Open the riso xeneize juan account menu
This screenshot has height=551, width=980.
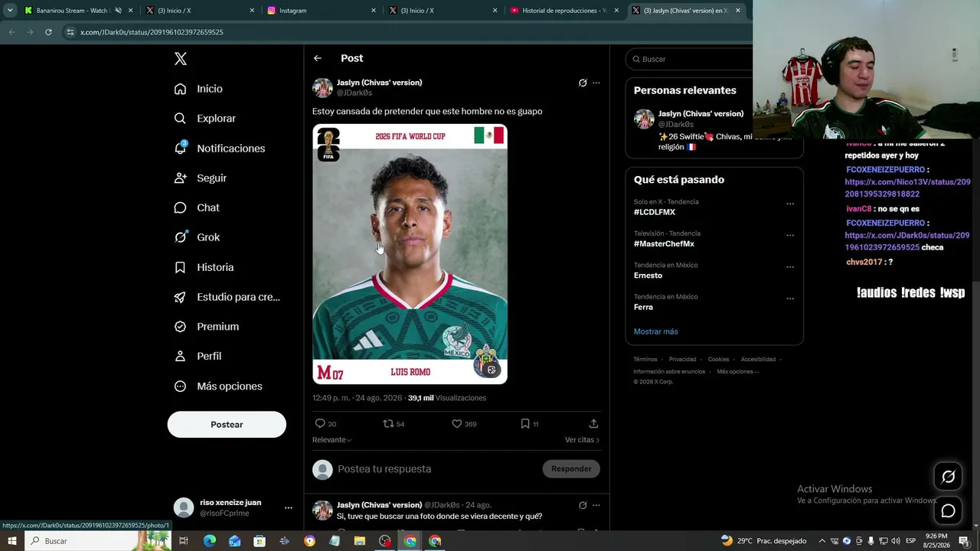coord(288,507)
